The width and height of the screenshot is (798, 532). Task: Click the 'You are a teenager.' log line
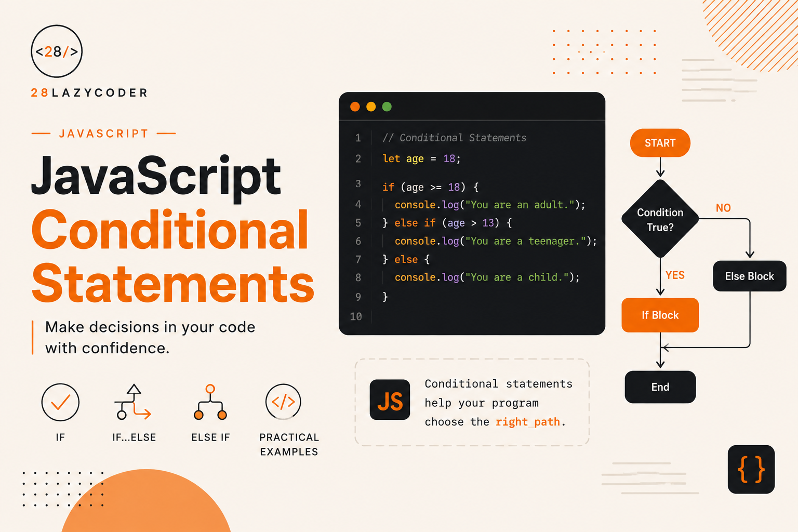click(496, 241)
